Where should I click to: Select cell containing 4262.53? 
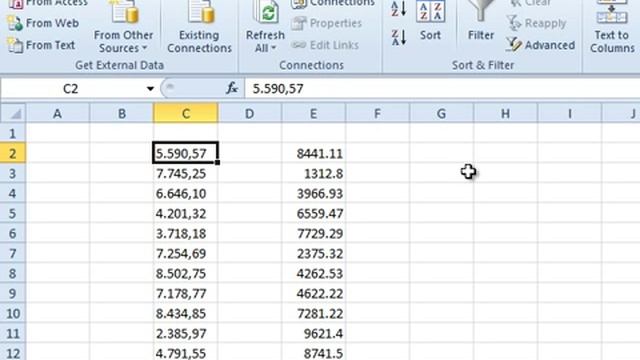coord(313,273)
